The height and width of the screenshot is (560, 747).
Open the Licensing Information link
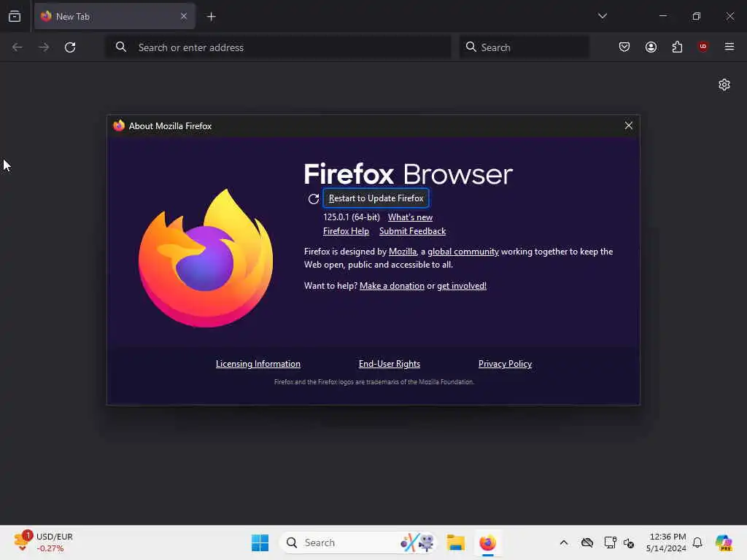[258, 364]
